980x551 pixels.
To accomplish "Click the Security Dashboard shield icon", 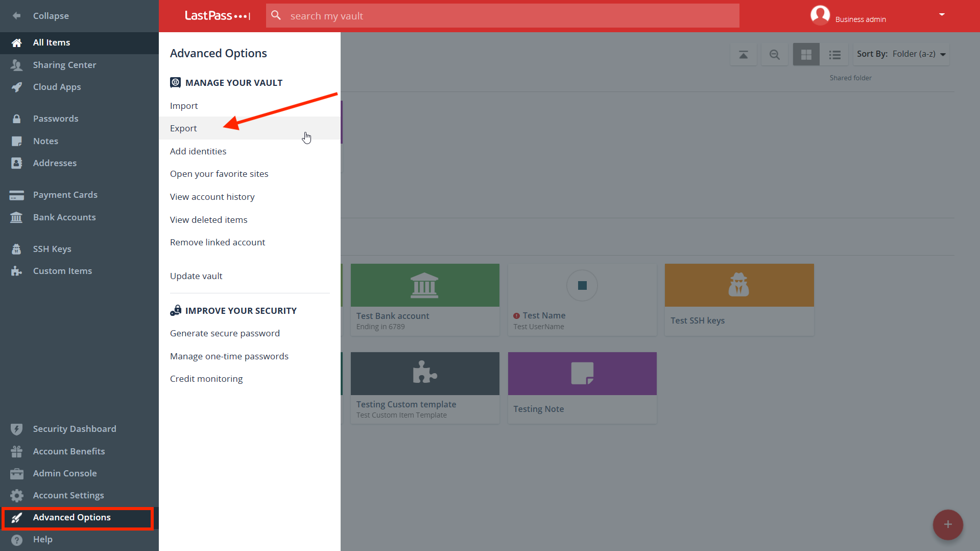I will point(17,429).
